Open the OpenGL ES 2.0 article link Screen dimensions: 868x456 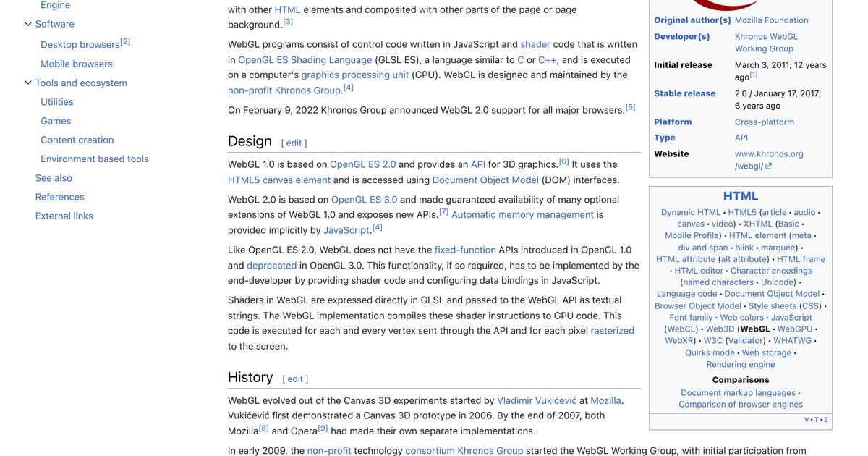tap(363, 164)
